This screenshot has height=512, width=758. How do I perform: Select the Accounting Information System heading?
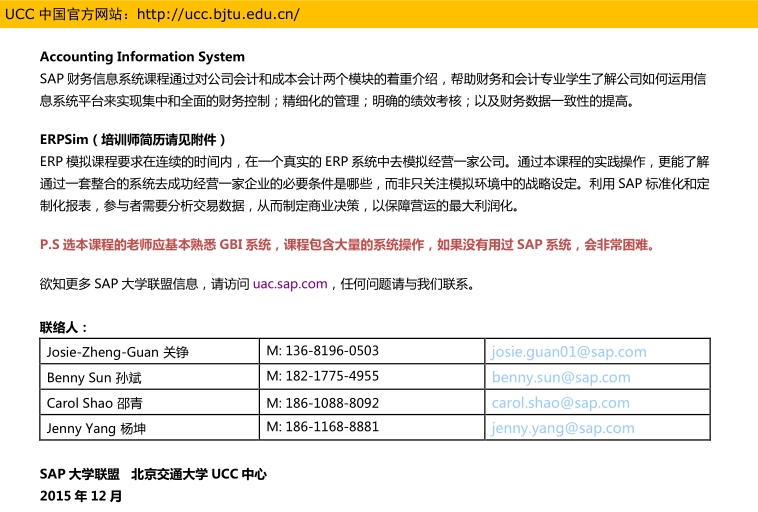(x=142, y=57)
